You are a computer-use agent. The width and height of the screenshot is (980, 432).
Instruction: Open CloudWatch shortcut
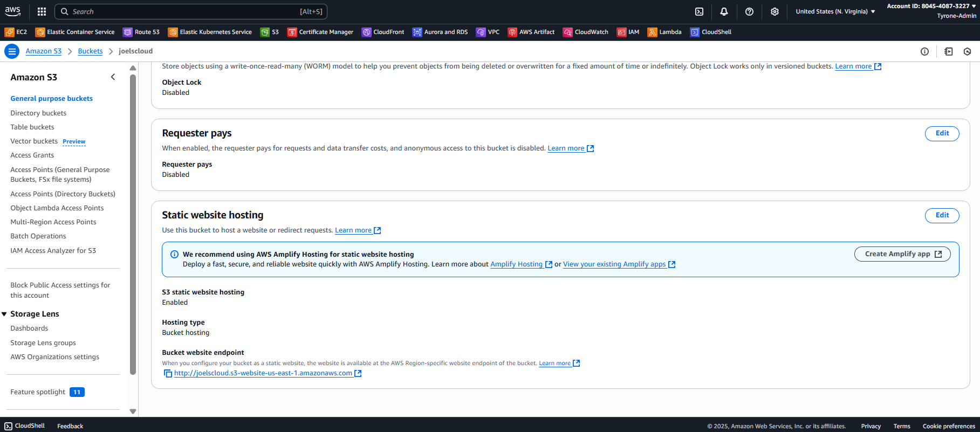(x=586, y=32)
